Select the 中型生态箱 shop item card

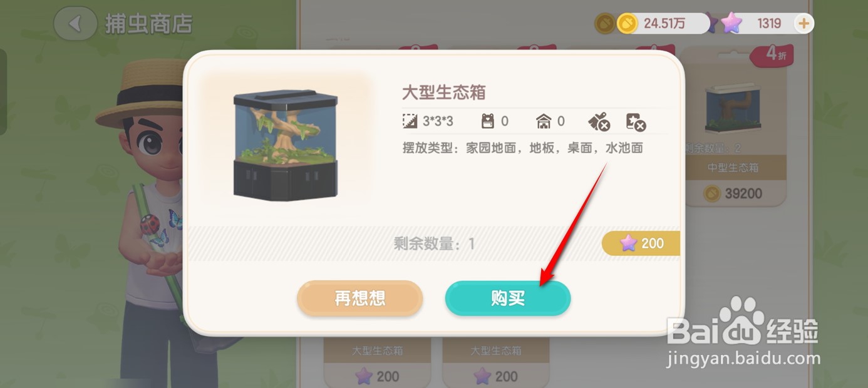[733, 125]
